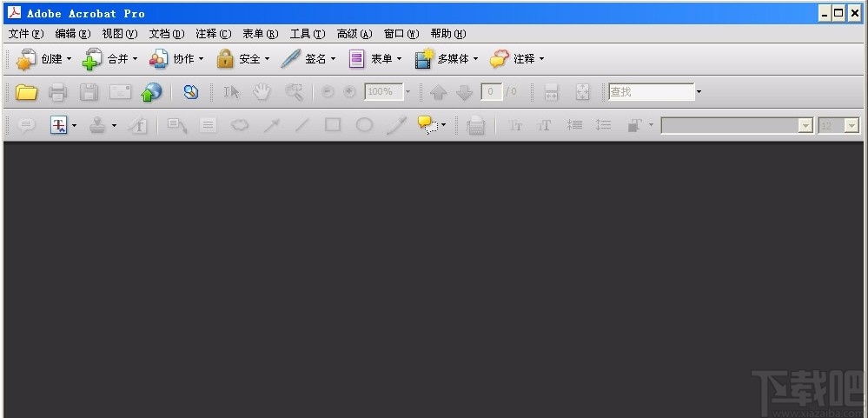Click the yellow folder Open file icon
This screenshot has height=418, width=868.
pyautogui.click(x=26, y=92)
